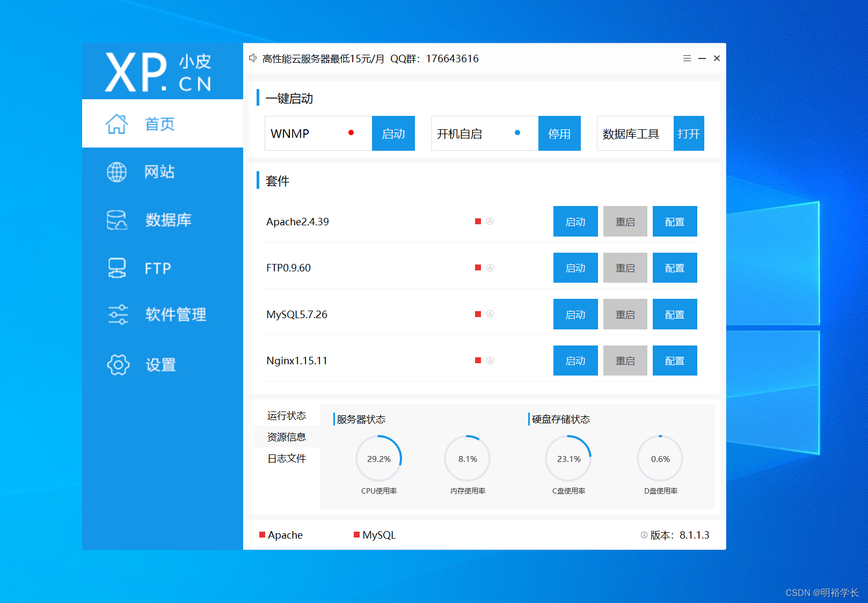Open 配置 for Apache2.4.39
The height and width of the screenshot is (603, 868).
tap(675, 222)
